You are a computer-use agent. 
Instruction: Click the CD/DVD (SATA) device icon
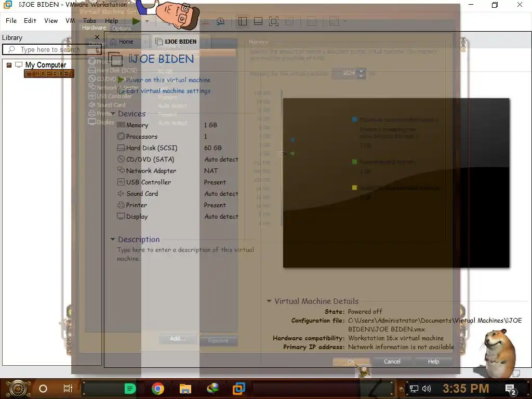(x=121, y=159)
